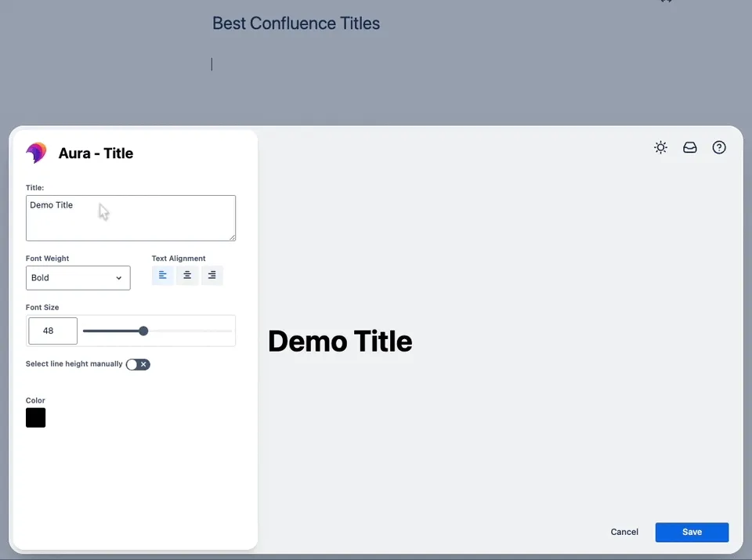Click the Font Size value field 48
The height and width of the screenshot is (560, 752).
[x=52, y=331]
